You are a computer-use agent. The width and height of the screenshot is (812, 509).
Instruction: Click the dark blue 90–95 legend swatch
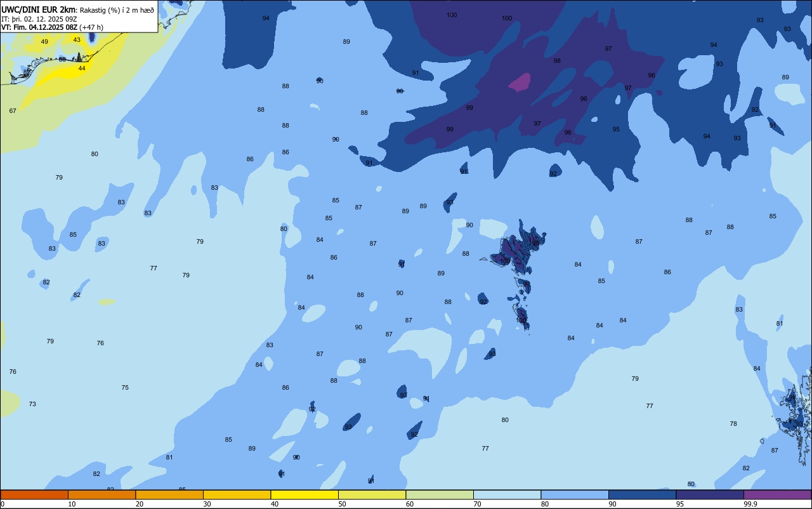coord(643,494)
